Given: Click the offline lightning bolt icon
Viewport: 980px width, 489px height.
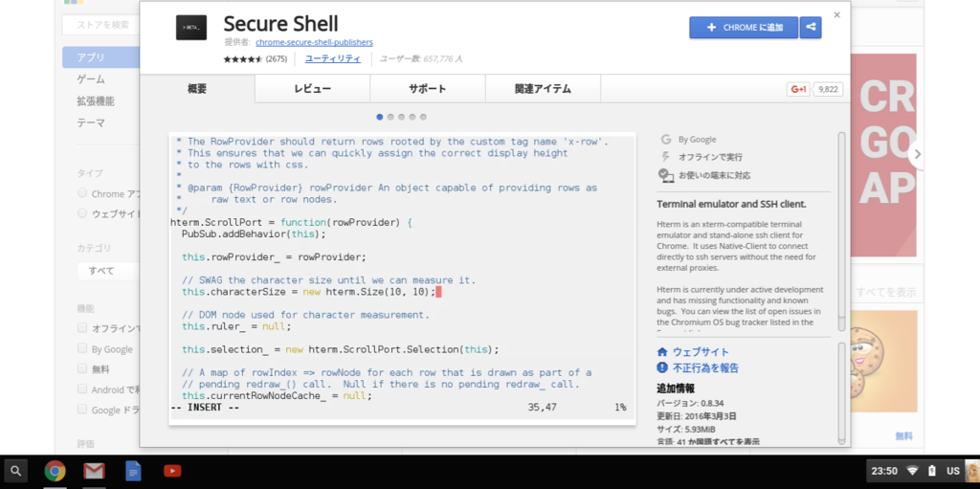Looking at the screenshot, I should pyautogui.click(x=666, y=157).
